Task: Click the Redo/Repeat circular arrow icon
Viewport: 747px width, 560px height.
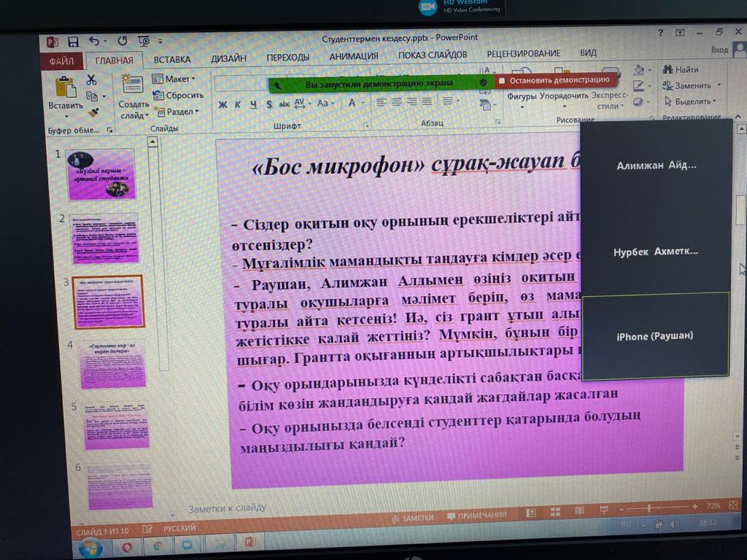Action: (x=123, y=41)
